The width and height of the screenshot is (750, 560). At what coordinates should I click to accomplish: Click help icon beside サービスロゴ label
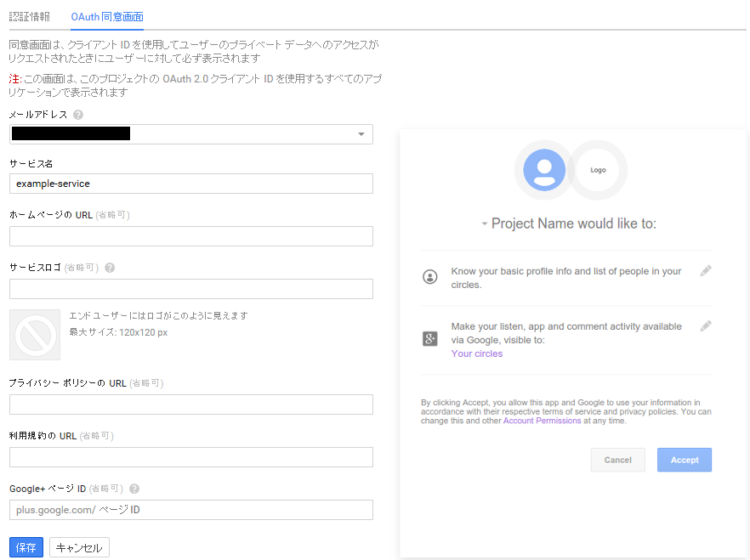tap(110, 268)
